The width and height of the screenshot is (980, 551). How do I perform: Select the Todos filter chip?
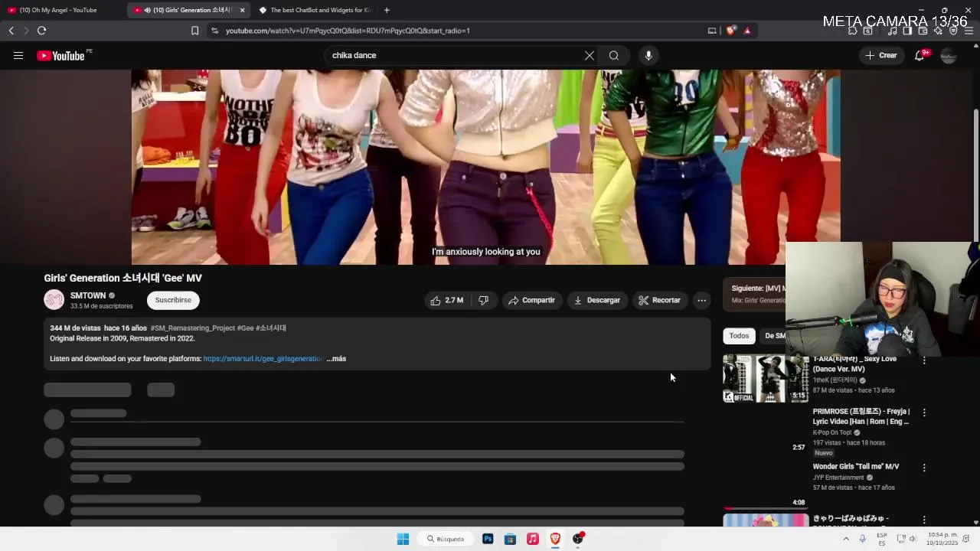coord(739,336)
